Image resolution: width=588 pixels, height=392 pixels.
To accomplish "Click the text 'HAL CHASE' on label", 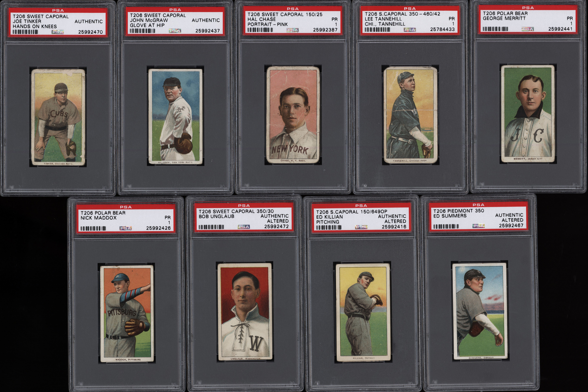I will click(x=262, y=19).
